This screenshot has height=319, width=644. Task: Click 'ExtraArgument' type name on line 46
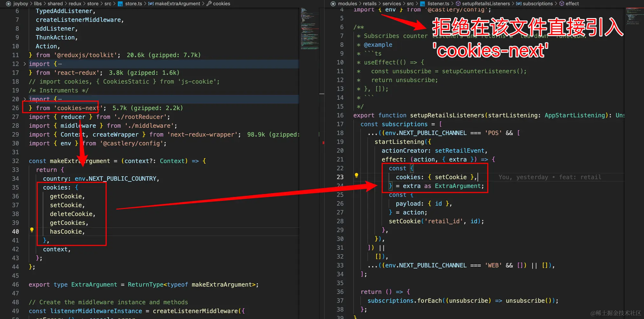(x=94, y=285)
